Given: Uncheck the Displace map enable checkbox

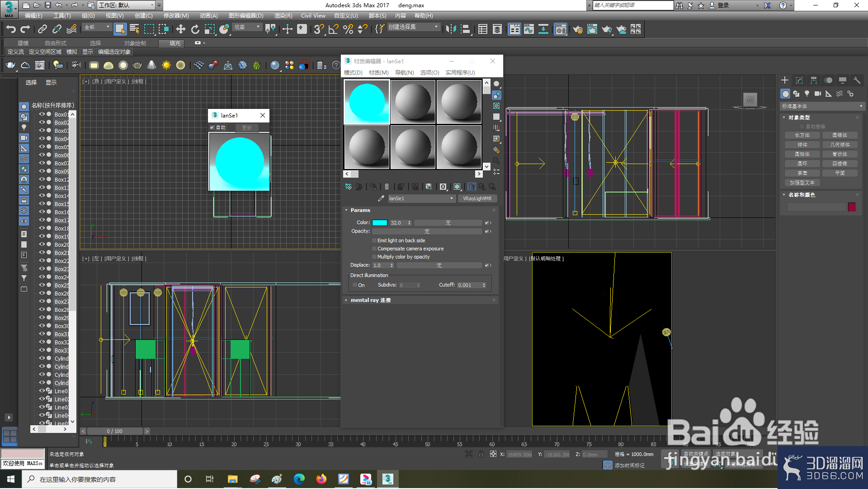Looking at the screenshot, I should 487,265.
